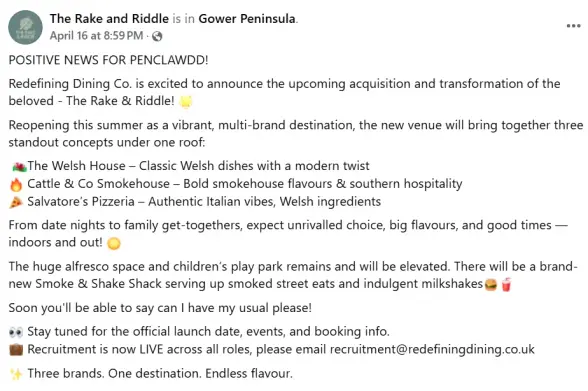Click the POSITIVE NEWS FOR PENCLAWDD heading

108,60
